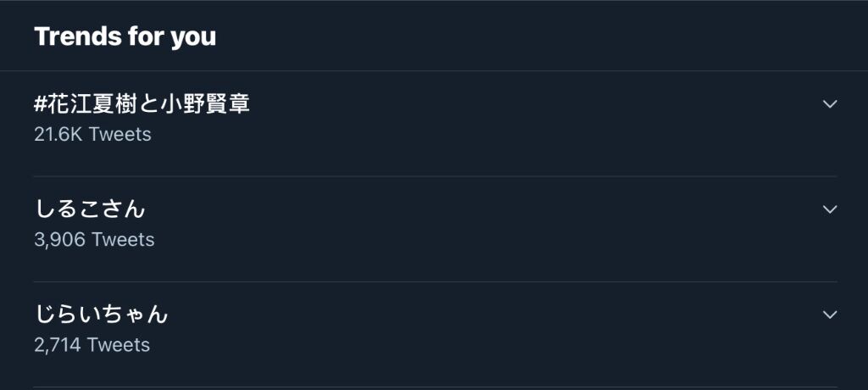Open the #花江夏樹と小野賢章 hashtag trend
868x390 pixels.
[142, 103]
